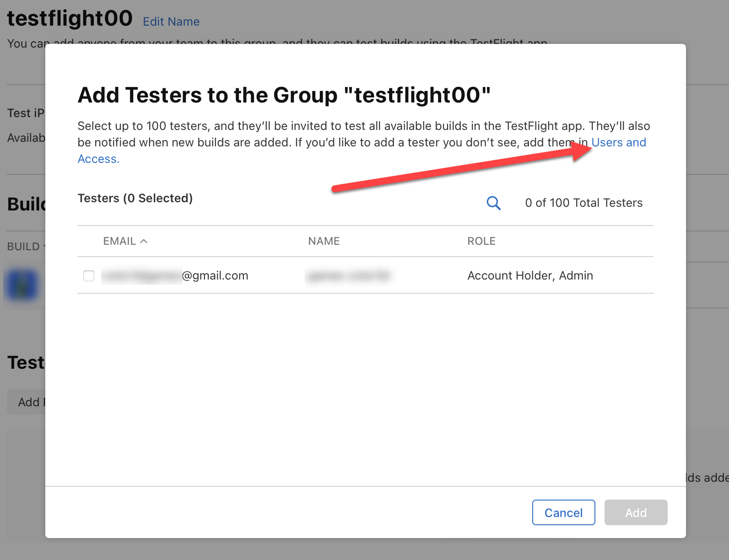Image resolution: width=729 pixels, height=560 pixels.
Task: Click the testflight00 group title in background
Action: click(x=70, y=19)
